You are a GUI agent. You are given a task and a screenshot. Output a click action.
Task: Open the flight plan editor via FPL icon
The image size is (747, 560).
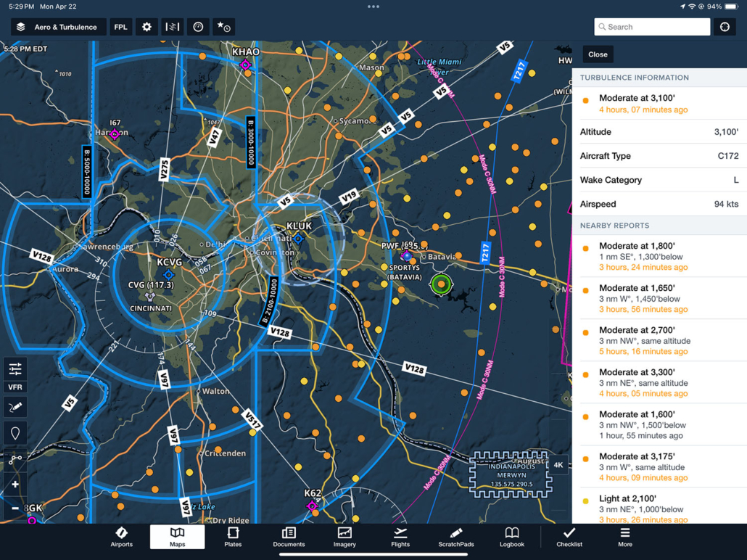(120, 26)
